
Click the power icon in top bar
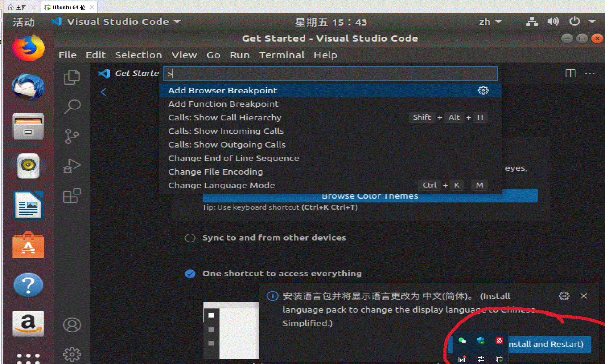[574, 22]
